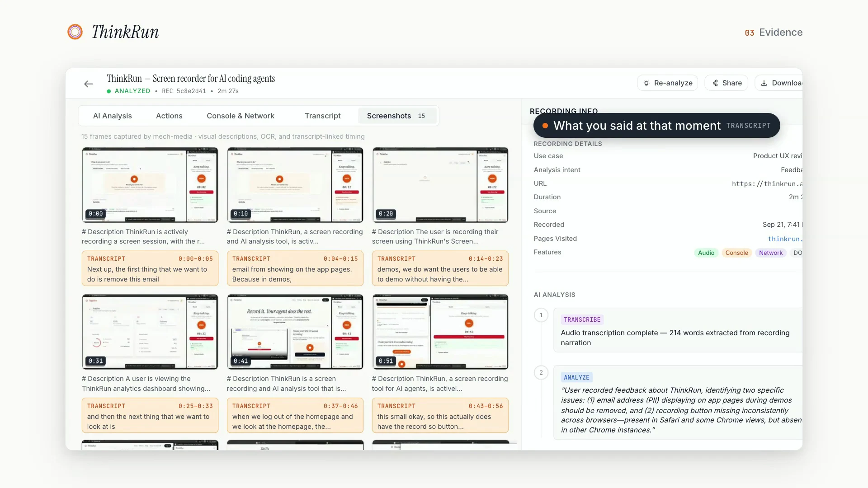Click the Console feature tag

tap(737, 253)
